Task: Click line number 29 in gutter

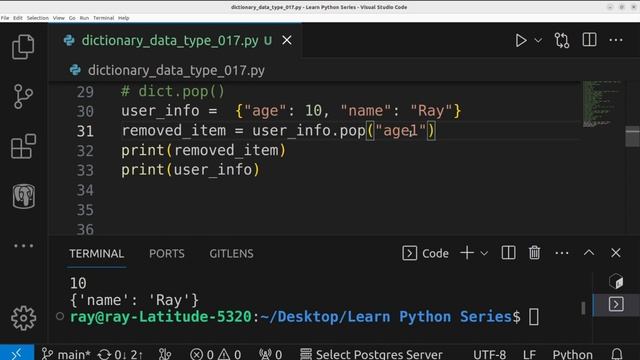Action: click(x=85, y=92)
